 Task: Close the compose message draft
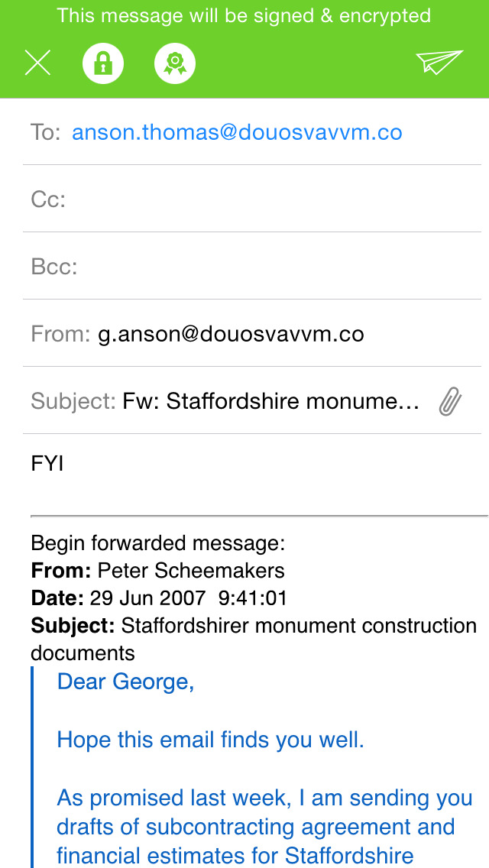[37, 63]
